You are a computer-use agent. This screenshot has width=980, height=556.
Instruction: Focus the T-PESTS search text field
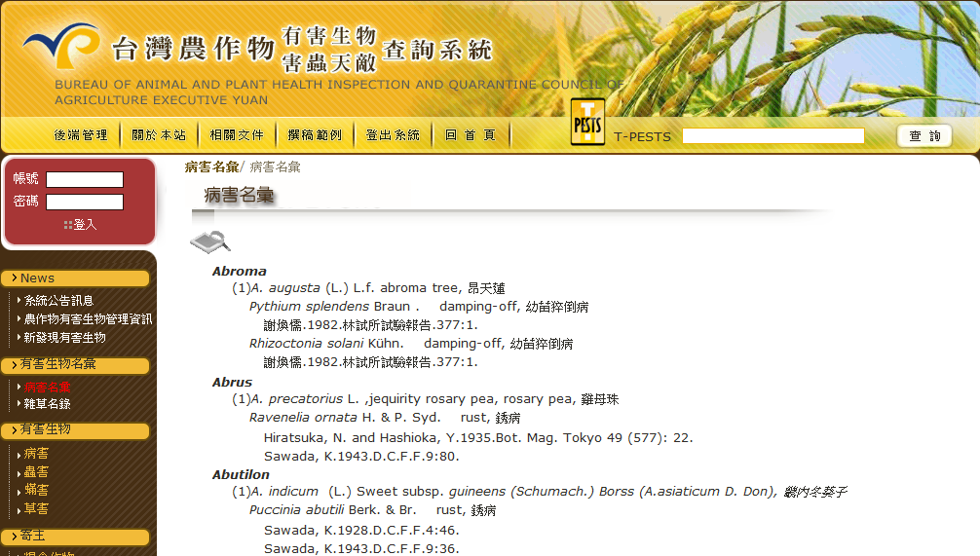pyautogui.click(x=773, y=136)
